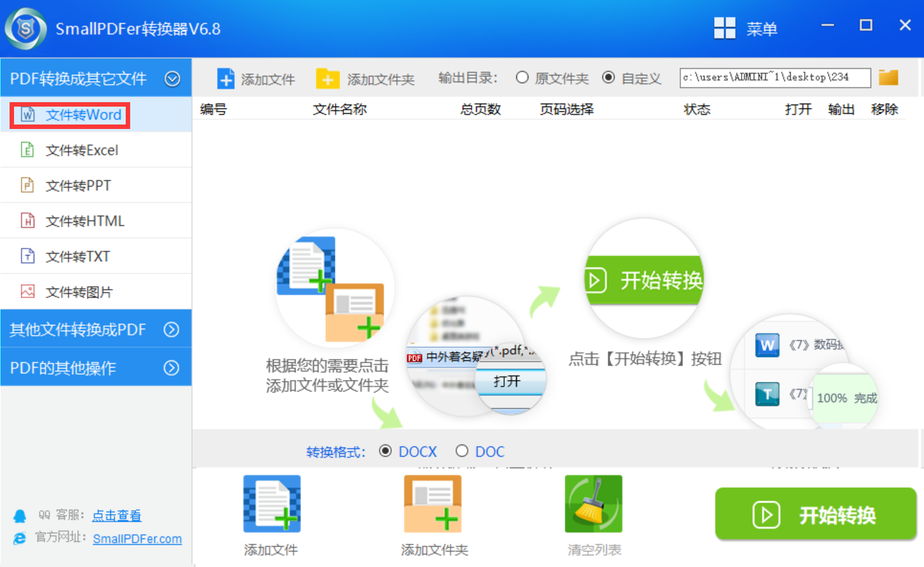The height and width of the screenshot is (567, 924).
Task: Expand the PDF的其他操作 section
Action: click(x=171, y=368)
